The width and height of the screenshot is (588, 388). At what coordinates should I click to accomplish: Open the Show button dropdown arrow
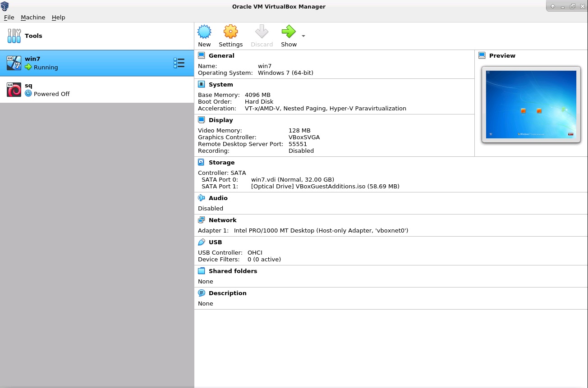(x=303, y=36)
